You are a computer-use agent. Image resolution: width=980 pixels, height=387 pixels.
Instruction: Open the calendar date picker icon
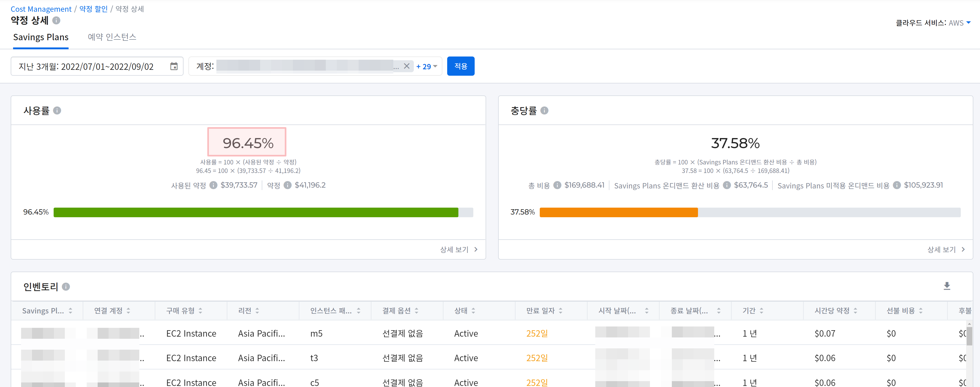click(x=174, y=66)
